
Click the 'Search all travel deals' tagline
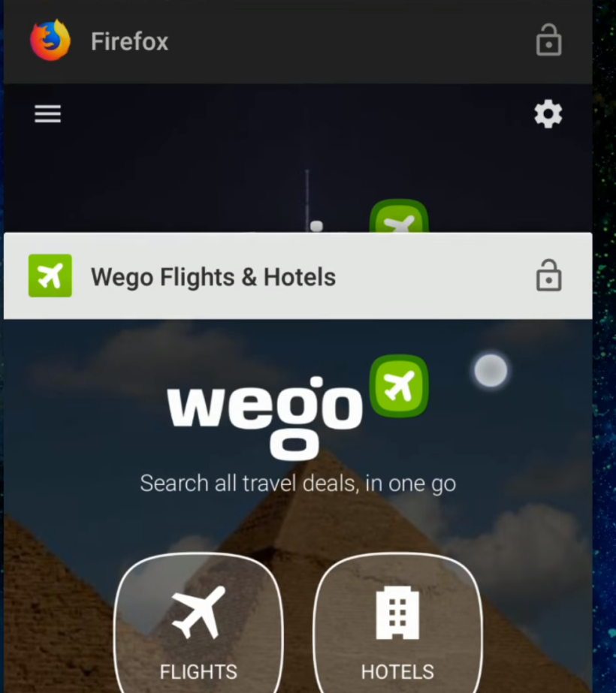pyautogui.click(x=298, y=483)
